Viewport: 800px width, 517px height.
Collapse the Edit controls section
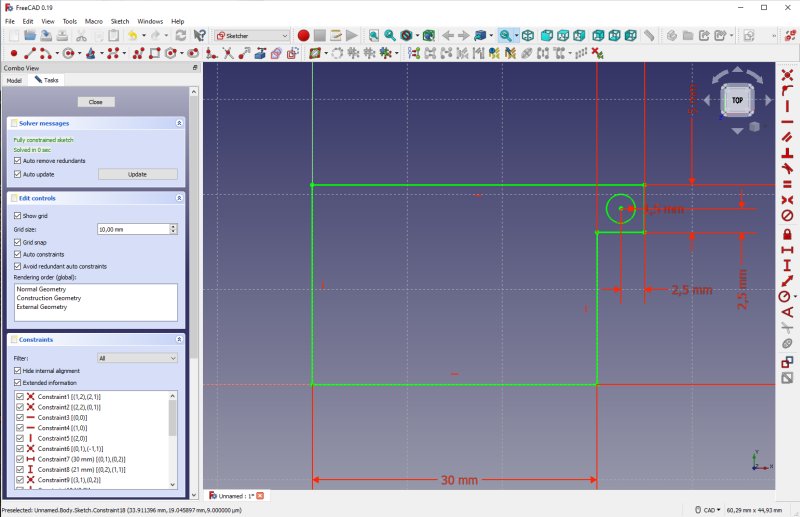click(x=179, y=198)
